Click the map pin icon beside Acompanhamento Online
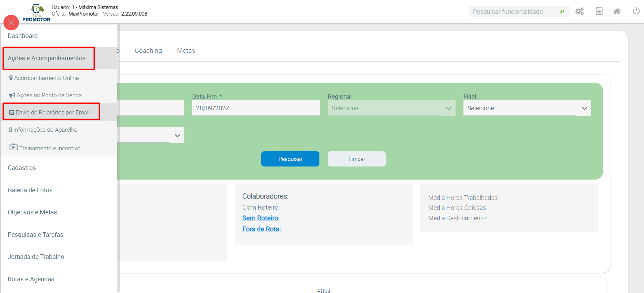Viewport: 644px width, 293px height. 11,78
